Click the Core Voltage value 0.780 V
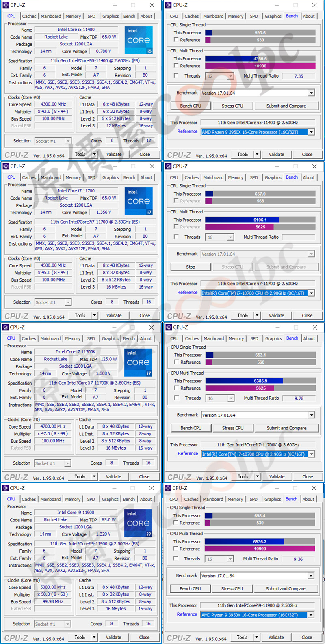325x644 pixels. (x=104, y=52)
